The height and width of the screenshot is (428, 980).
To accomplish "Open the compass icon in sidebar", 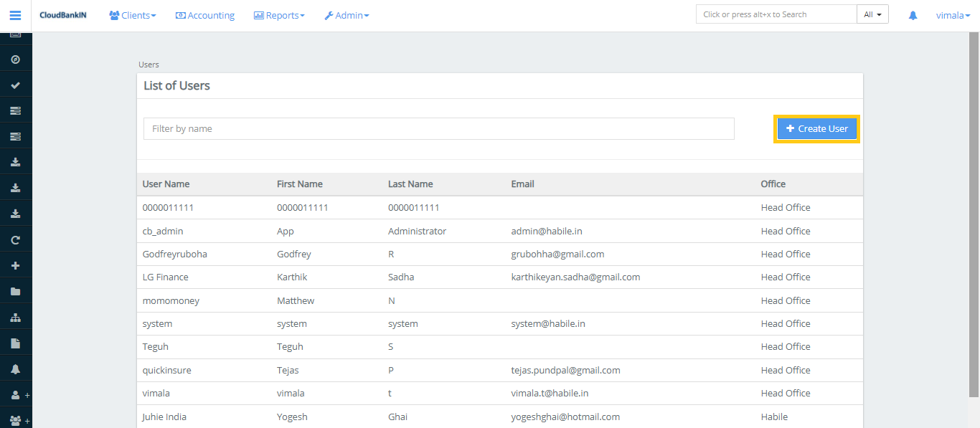I will point(15,60).
